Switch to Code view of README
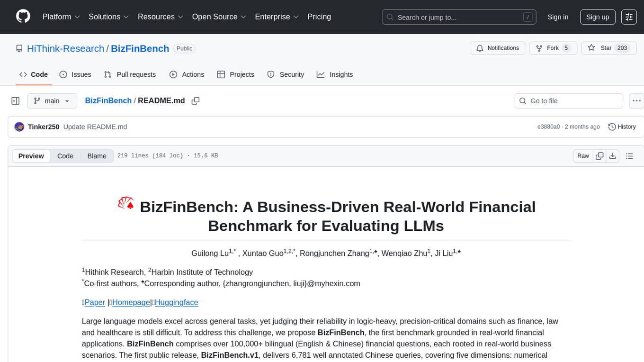Image resolution: width=644 pixels, height=362 pixels. pos(65,156)
